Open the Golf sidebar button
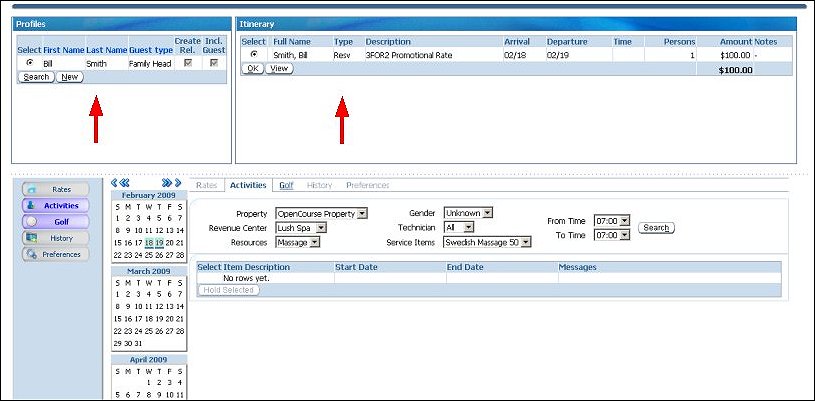 (x=55, y=221)
